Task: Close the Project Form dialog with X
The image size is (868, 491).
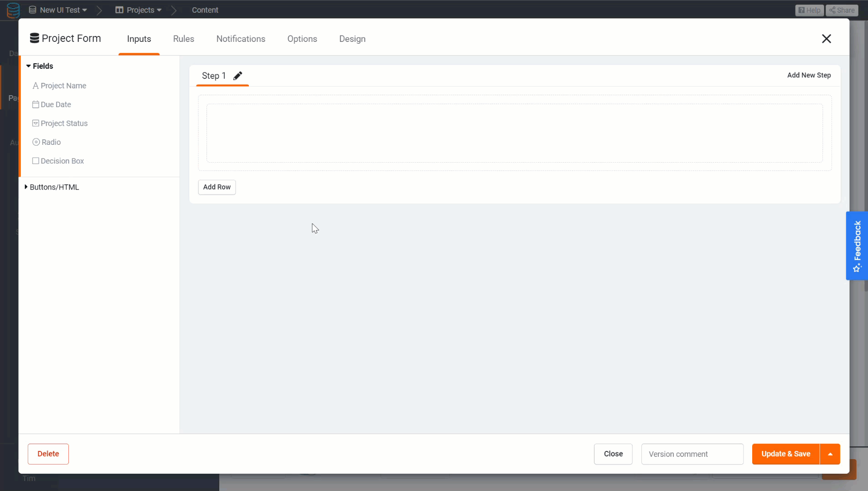Action: pyautogui.click(x=827, y=39)
